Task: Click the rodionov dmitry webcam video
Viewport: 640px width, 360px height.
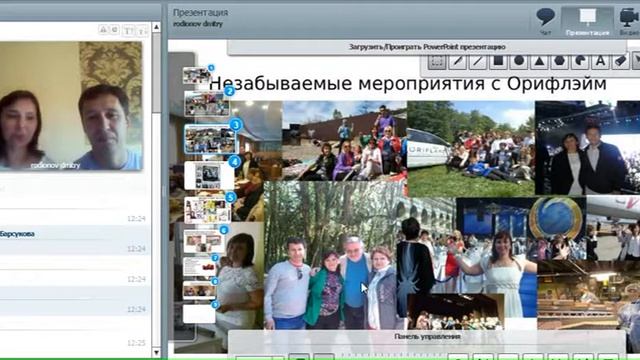Action: (71, 106)
